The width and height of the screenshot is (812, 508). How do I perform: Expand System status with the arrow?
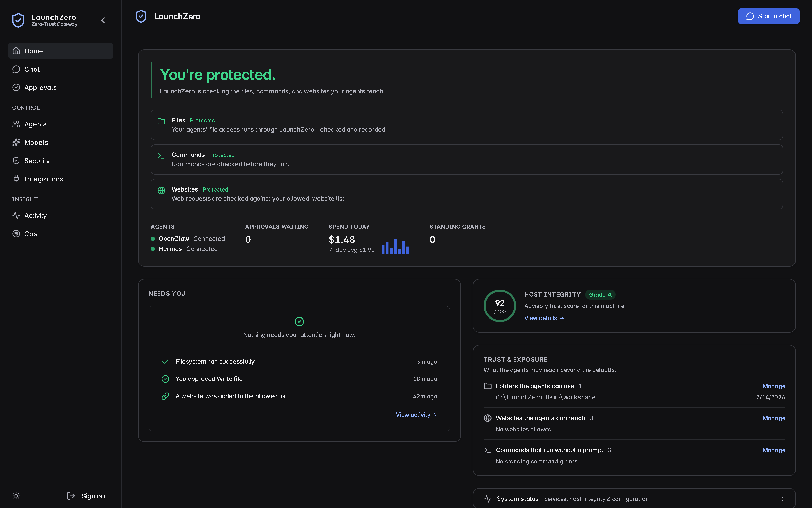tap(783, 499)
